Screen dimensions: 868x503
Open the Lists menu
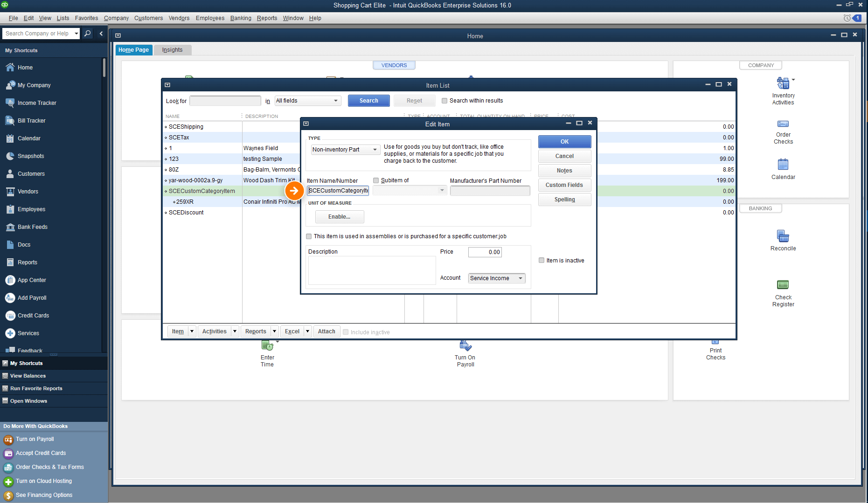(63, 18)
